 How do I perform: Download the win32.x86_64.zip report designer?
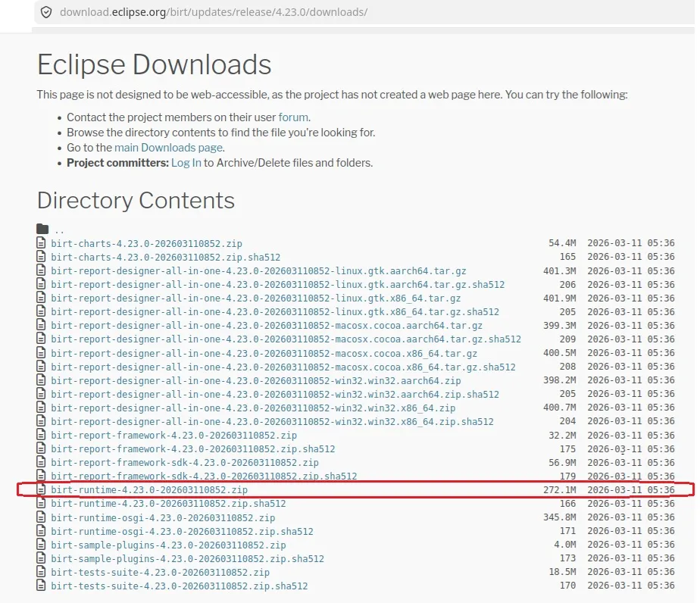253,408
